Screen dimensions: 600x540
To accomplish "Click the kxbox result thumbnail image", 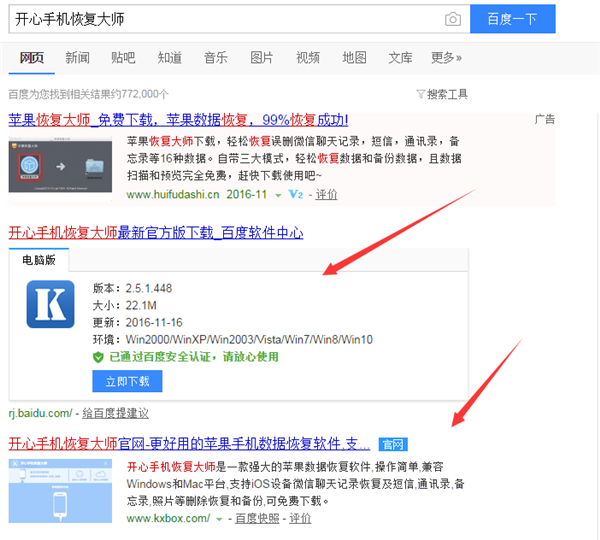I will (x=60, y=491).
